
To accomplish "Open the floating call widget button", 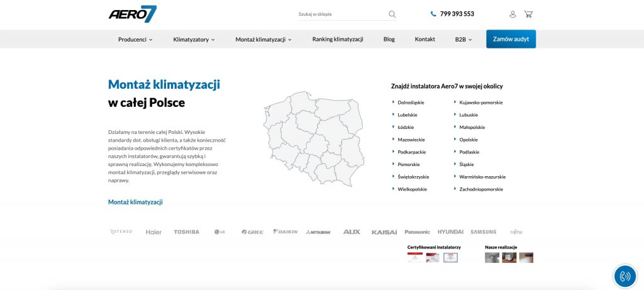I will [625, 276].
